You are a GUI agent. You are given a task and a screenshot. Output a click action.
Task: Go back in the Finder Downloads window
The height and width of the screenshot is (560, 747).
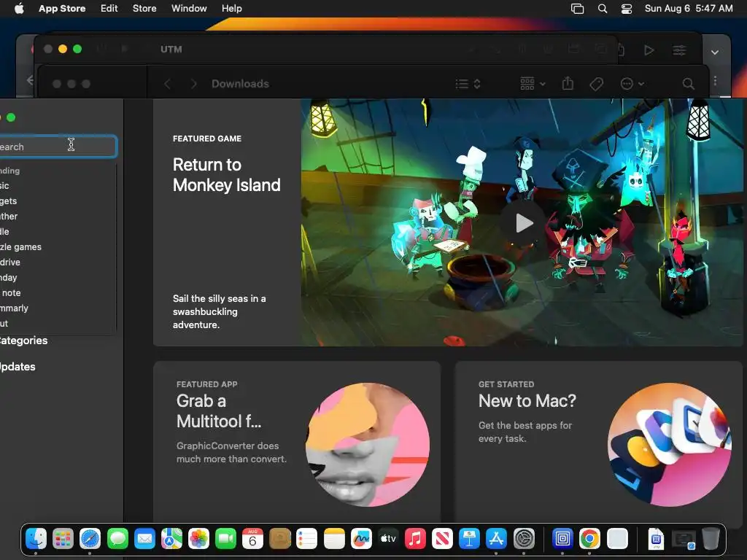tap(167, 84)
